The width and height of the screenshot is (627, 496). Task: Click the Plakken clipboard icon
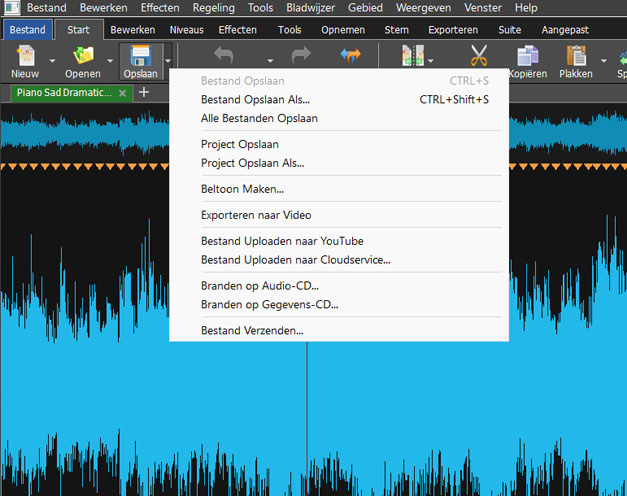pos(576,56)
